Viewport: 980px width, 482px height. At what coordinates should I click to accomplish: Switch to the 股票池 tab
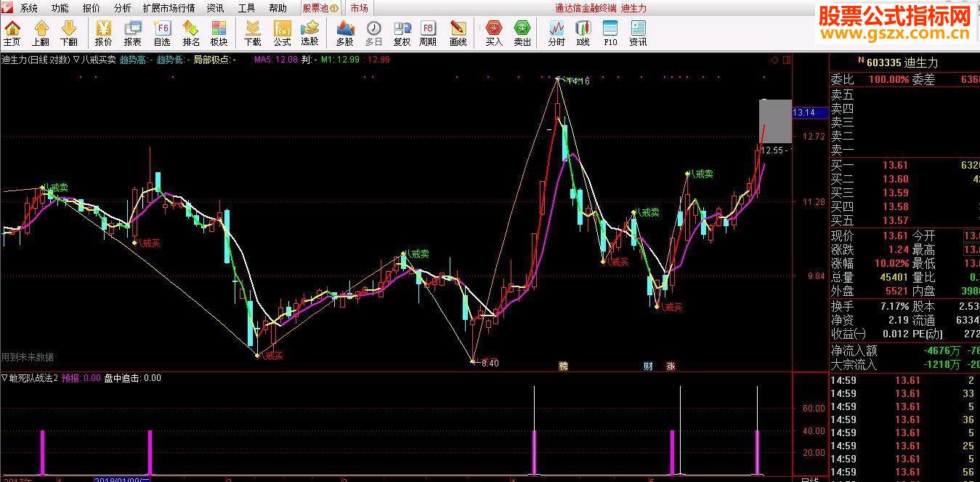coord(320,8)
